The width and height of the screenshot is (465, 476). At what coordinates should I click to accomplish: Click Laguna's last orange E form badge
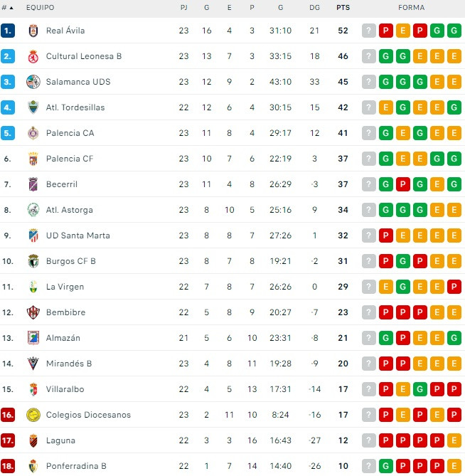point(454,440)
